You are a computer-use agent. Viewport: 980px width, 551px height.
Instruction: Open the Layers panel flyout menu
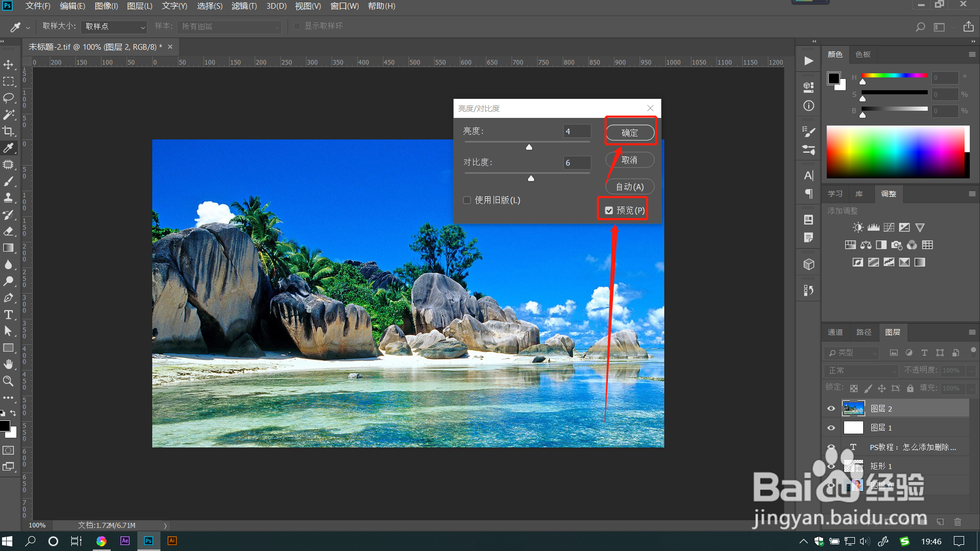[972, 332]
